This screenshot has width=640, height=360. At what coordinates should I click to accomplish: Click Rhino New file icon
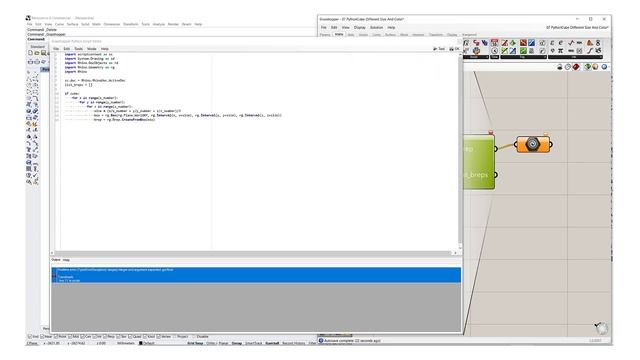click(30, 53)
